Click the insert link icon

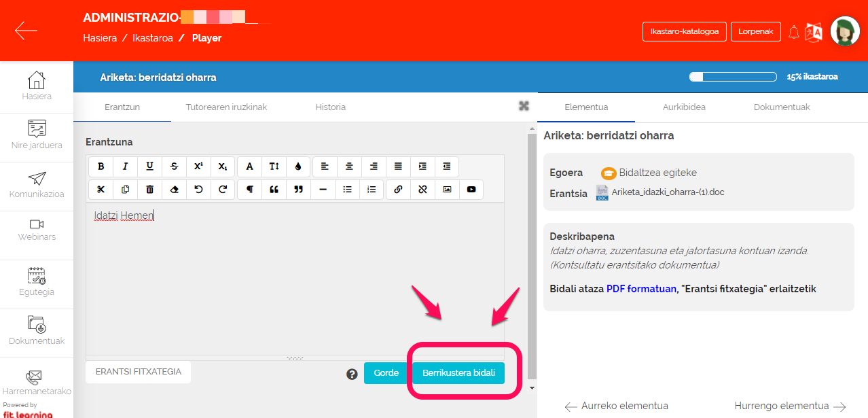click(x=398, y=190)
